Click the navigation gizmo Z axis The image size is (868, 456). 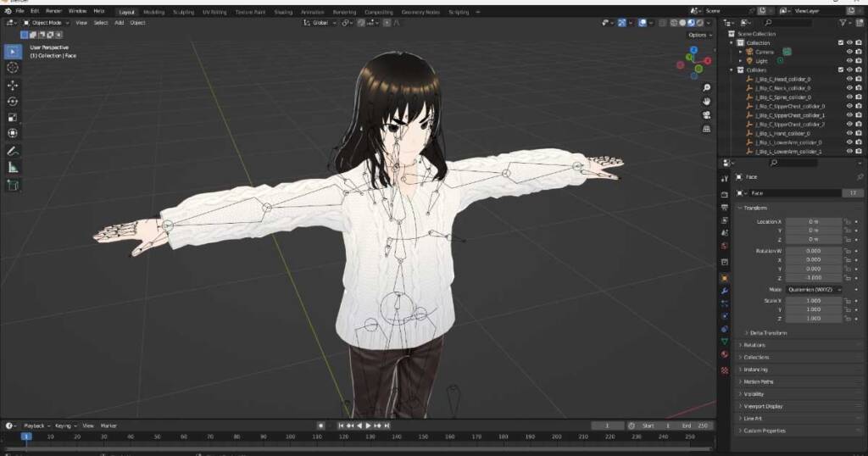693,50
